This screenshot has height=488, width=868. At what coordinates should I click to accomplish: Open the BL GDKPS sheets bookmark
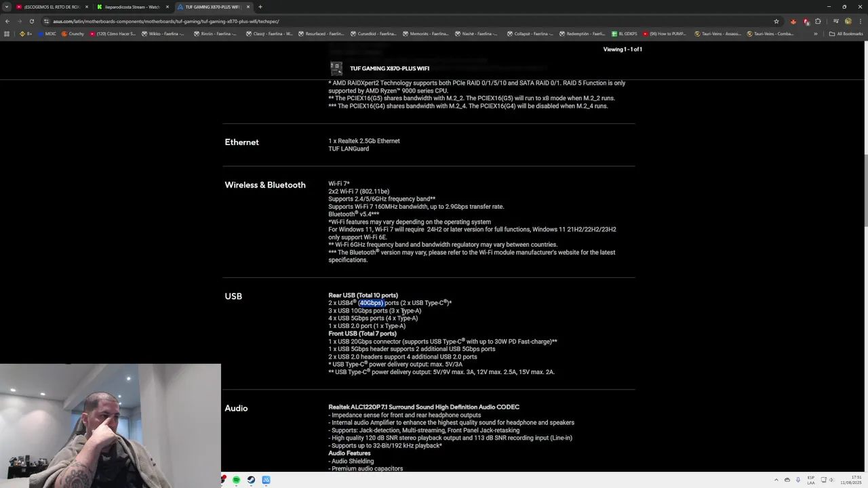pos(625,34)
